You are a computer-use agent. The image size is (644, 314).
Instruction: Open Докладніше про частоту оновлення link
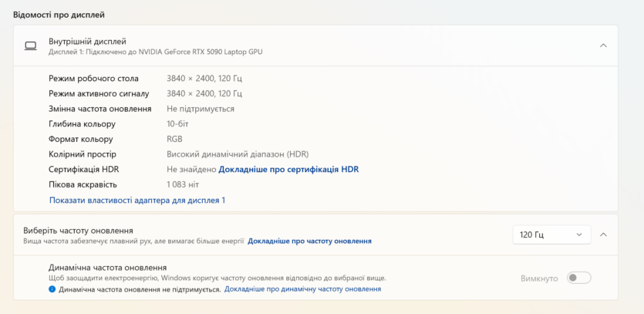pos(310,241)
